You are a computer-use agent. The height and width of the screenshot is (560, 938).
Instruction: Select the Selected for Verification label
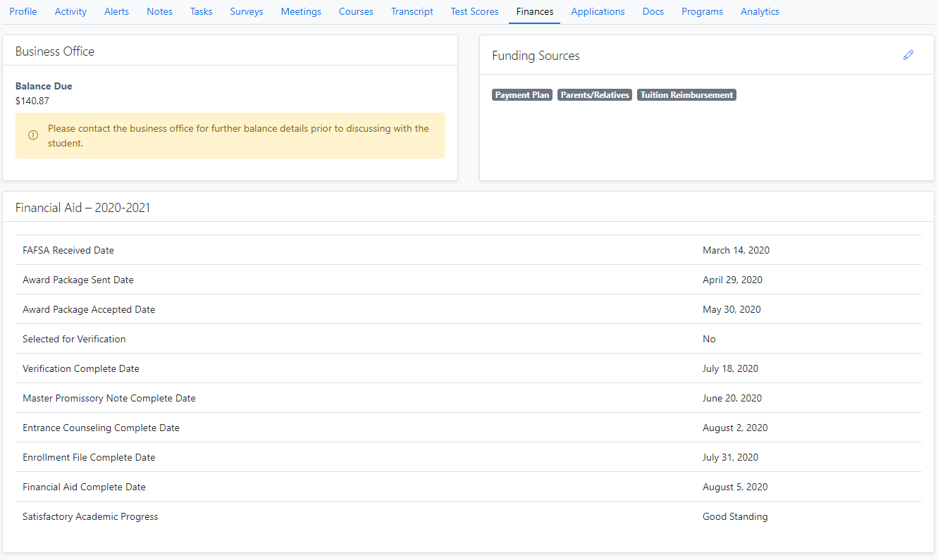(x=74, y=339)
